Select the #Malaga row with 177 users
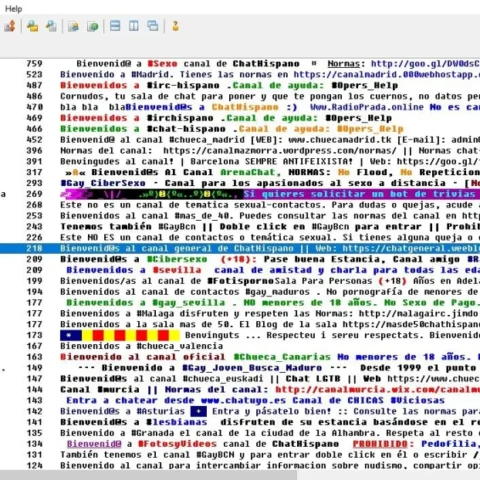Viewport: 480px width, 480px height. (x=240, y=314)
